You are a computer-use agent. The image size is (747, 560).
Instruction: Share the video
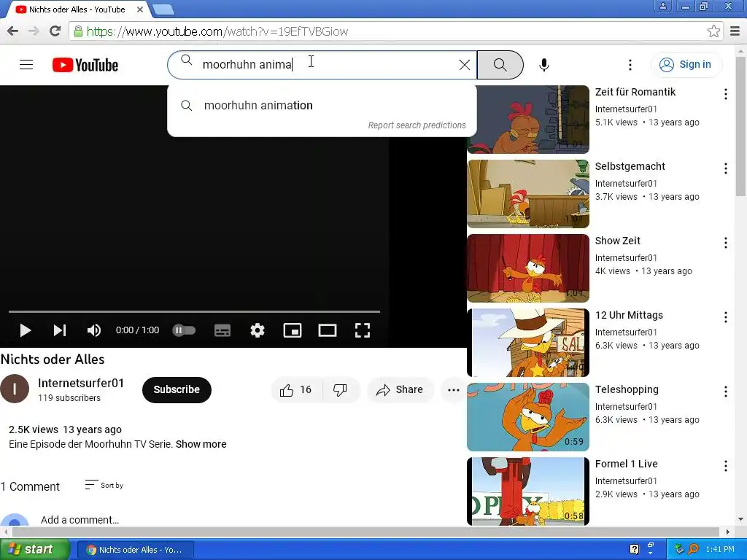click(x=400, y=390)
